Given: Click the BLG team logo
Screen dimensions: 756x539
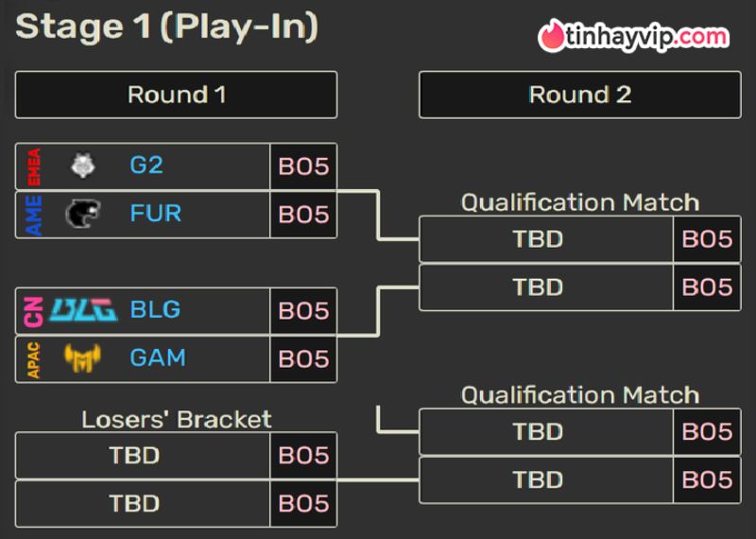Looking at the screenshot, I should tap(84, 310).
